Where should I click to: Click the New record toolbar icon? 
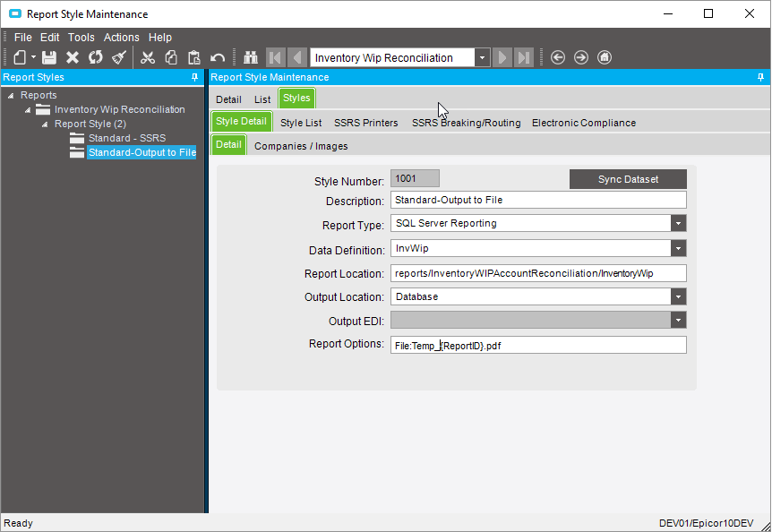[20, 57]
